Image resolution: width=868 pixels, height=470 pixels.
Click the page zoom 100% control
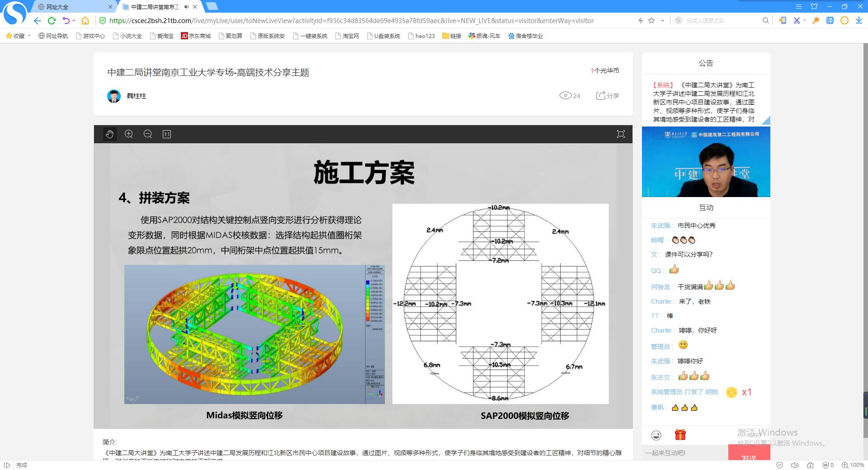click(853, 465)
